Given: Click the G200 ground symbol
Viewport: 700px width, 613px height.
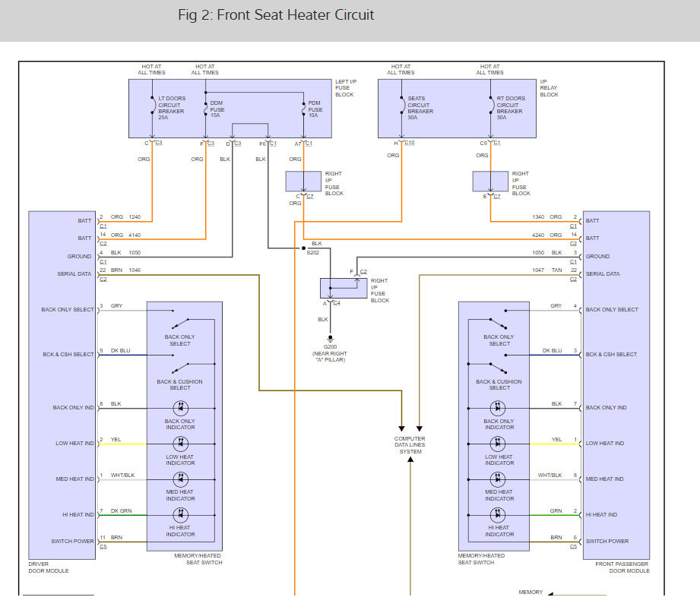Looking at the screenshot, I should (331, 339).
